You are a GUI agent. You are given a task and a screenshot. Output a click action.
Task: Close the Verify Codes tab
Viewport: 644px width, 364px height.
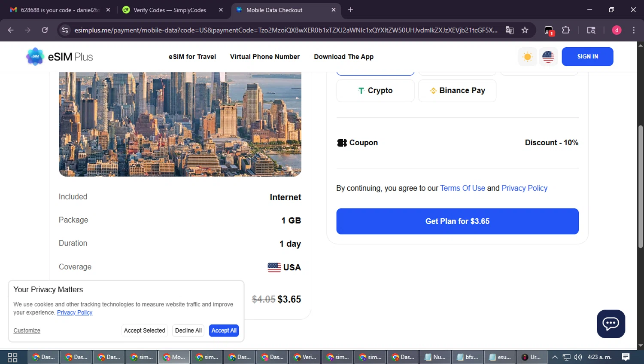point(221,10)
